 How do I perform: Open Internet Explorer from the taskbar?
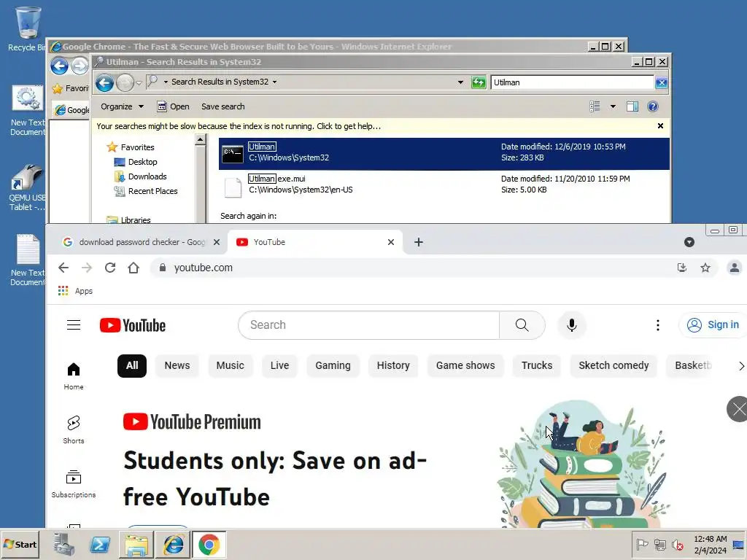pos(173,544)
